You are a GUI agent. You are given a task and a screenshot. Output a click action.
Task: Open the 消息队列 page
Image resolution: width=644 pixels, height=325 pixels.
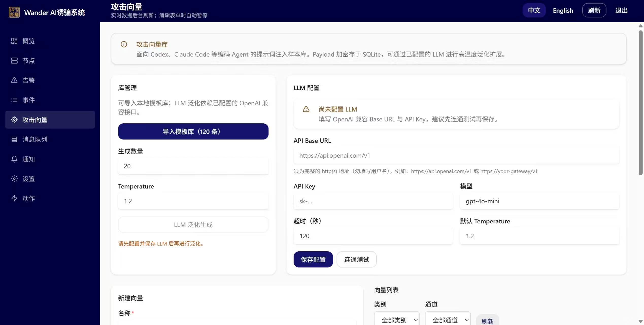(50, 139)
